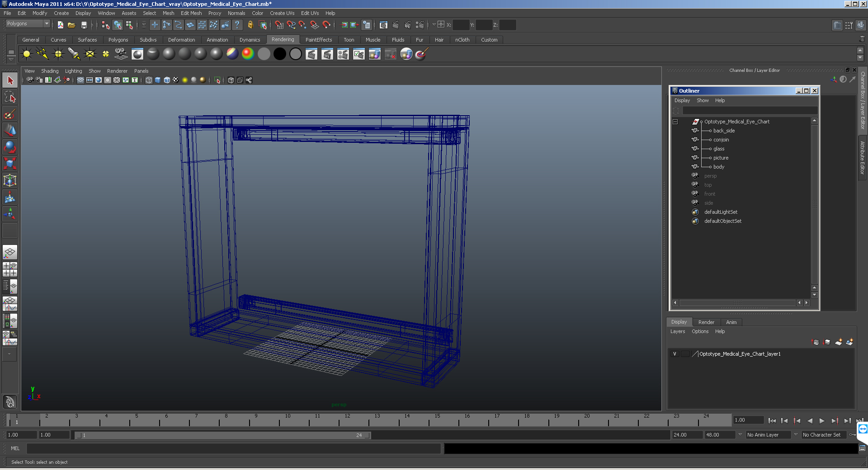Create a directional light from the shelf
The width and height of the screenshot is (868, 470).
coord(42,54)
